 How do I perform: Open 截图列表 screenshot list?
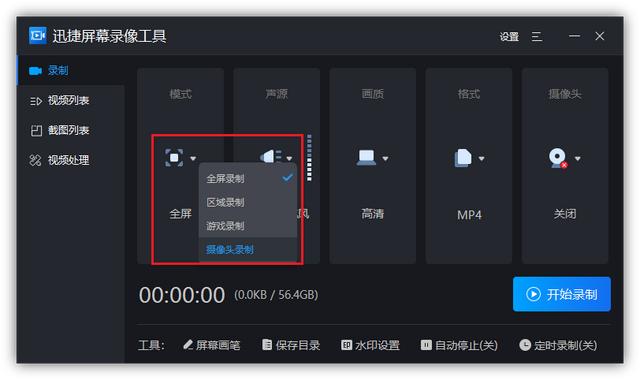click(x=70, y=130)
